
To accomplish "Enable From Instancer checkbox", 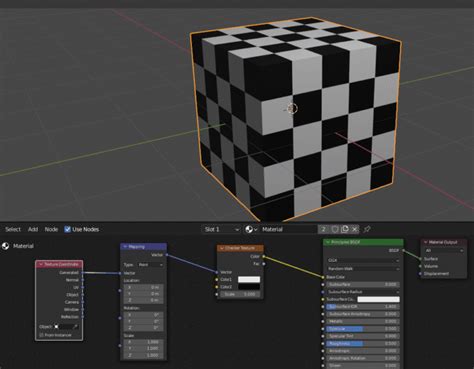I will [42, 335].
